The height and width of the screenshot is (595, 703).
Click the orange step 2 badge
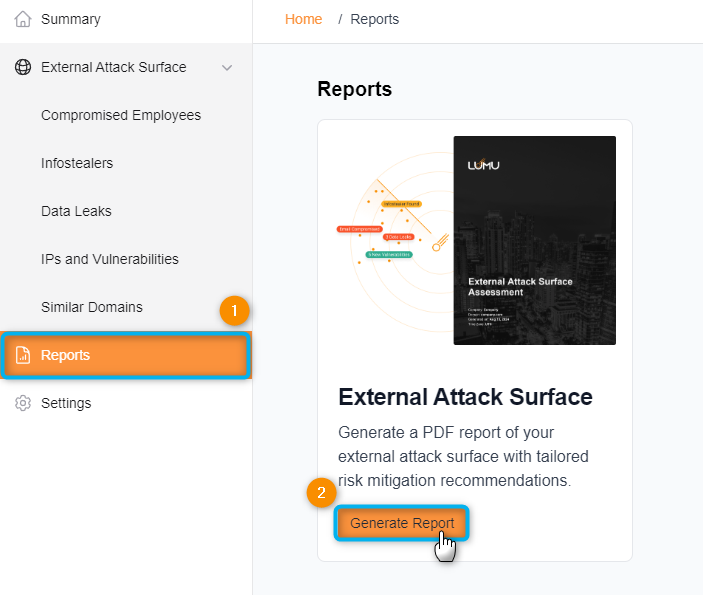[321, 492]
